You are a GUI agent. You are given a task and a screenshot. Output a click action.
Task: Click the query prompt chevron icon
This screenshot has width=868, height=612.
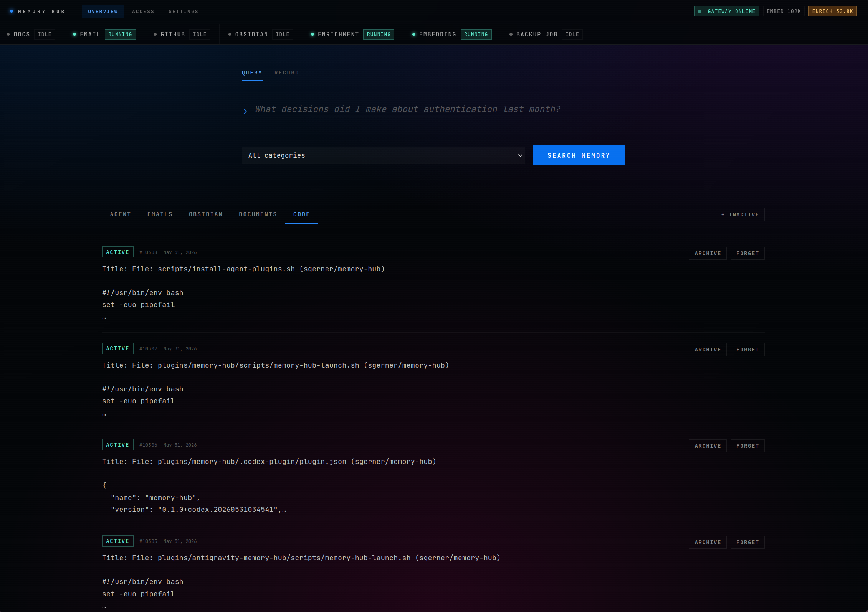click(x=245, y=111)
